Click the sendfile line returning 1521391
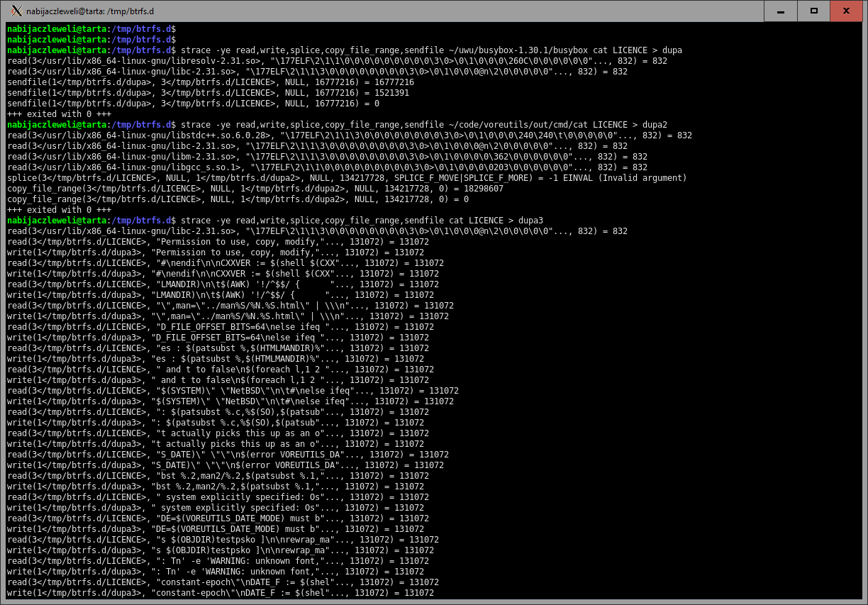868x605 pixels. pos(208,93)
